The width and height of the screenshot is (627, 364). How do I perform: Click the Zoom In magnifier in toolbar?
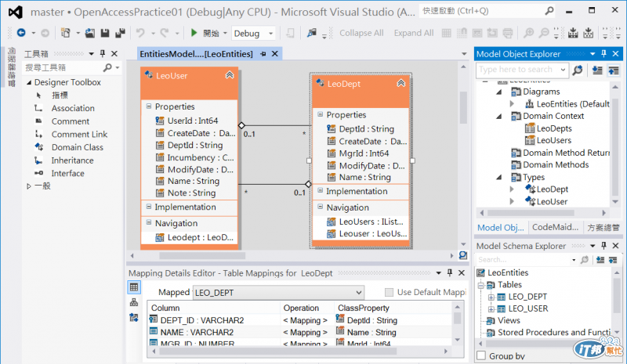click(528, 33)
